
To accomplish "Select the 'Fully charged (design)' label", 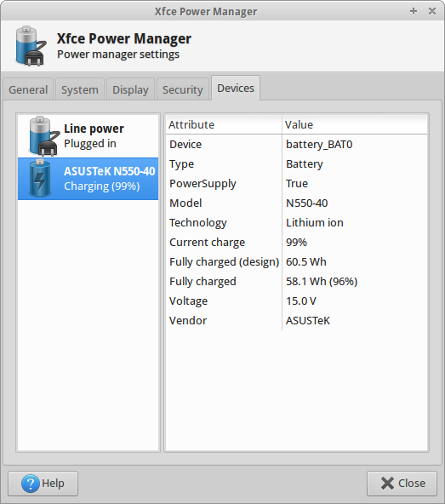I will 225,262.
